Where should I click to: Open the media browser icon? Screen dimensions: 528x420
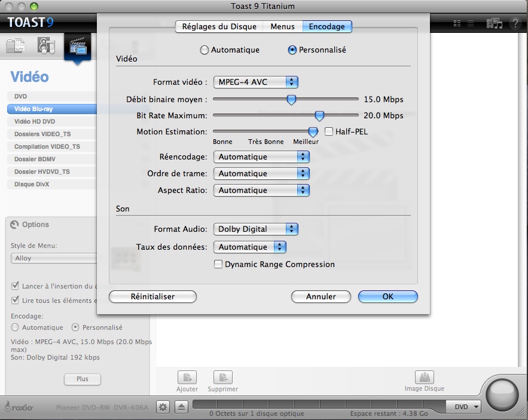(494, 23)
